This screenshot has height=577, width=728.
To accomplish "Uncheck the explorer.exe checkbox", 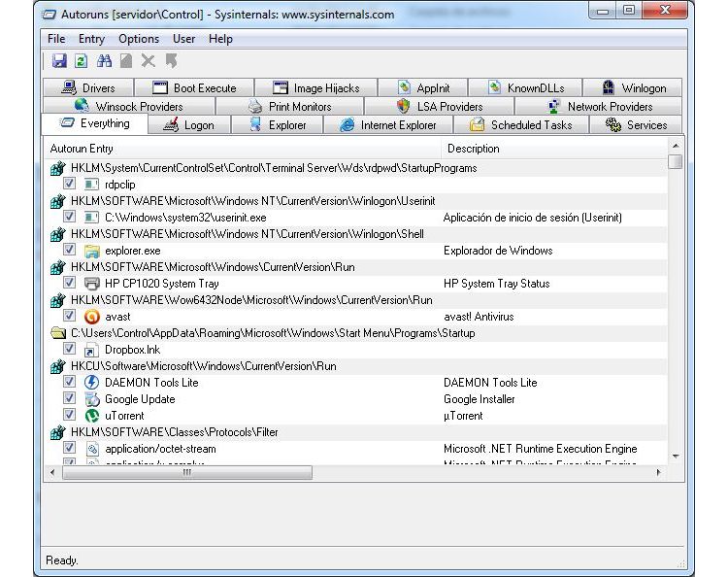I will [x=69, y=250].
